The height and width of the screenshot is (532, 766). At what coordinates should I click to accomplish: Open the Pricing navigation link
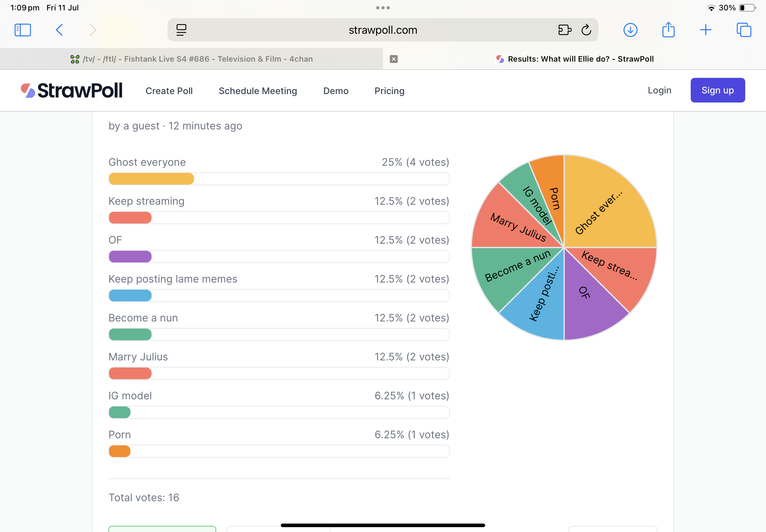coord(389,91)
